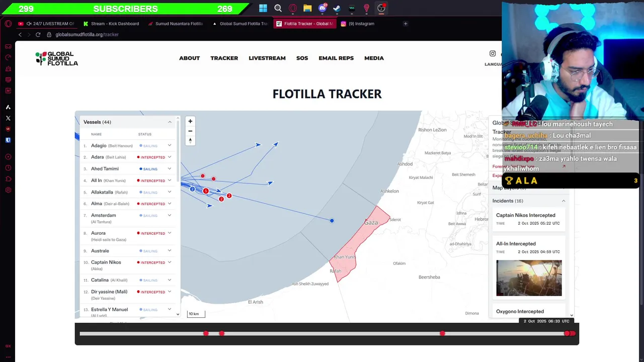The width and height of the screenshot is (644, 362).
Task: Open Extensions cube icon in sidebar
Action: 8,179
